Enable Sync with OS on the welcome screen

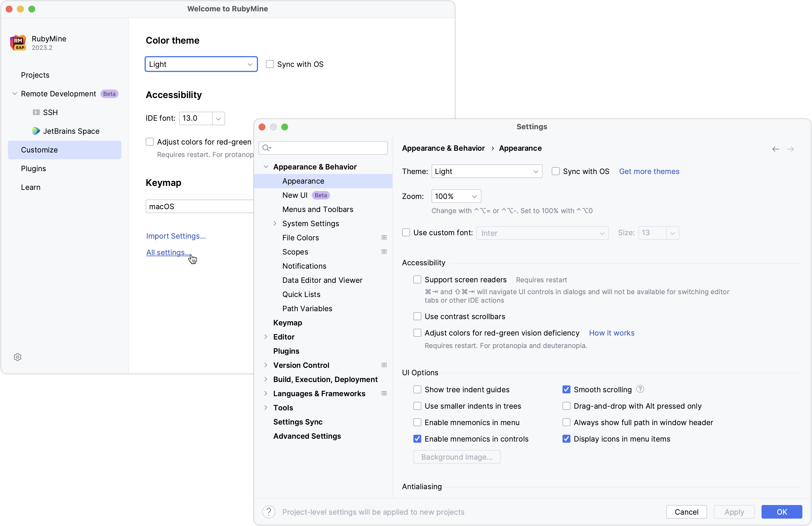[x=270, y=64]
